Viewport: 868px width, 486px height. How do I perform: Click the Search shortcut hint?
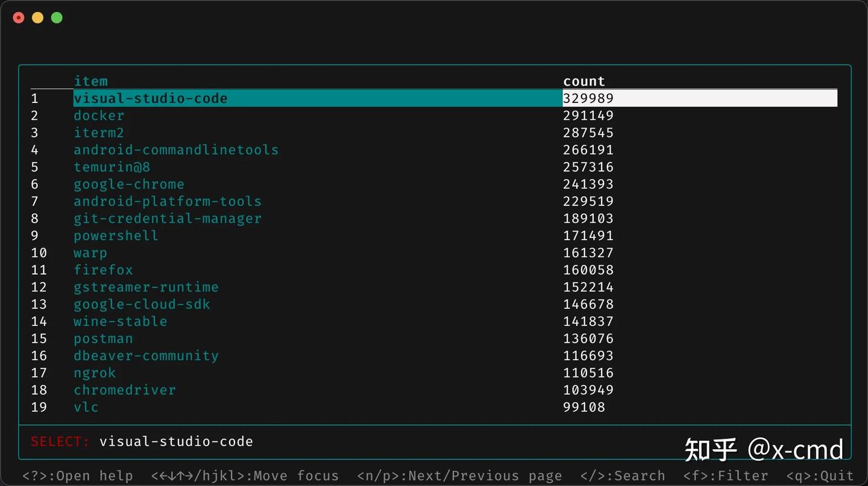tap(622, 476)
